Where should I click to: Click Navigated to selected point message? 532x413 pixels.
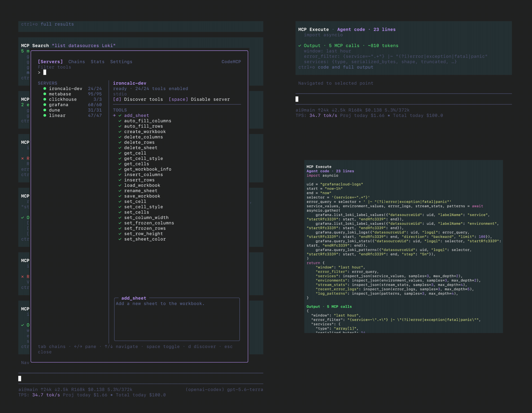coord(336,83)
